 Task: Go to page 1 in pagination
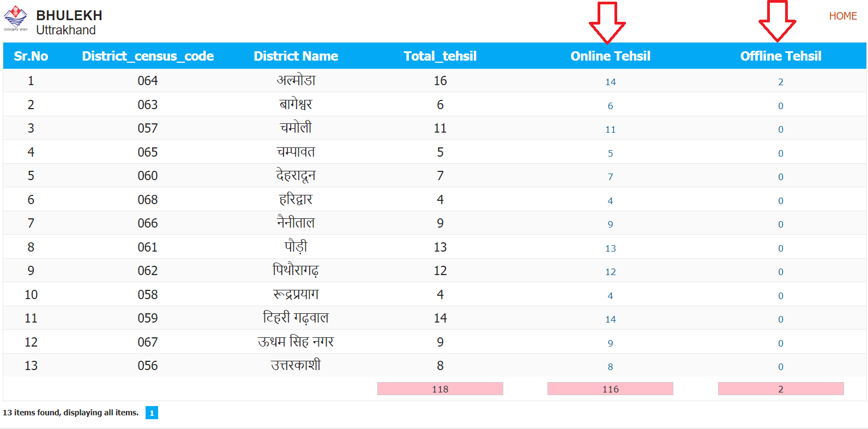pos(152,413)
